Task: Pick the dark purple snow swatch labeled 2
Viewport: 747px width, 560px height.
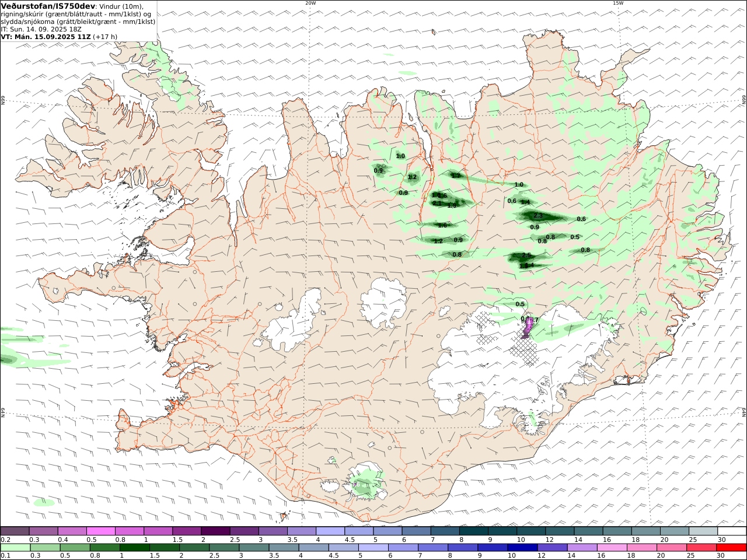Action: pyautogui.click(x=215, y=531)
